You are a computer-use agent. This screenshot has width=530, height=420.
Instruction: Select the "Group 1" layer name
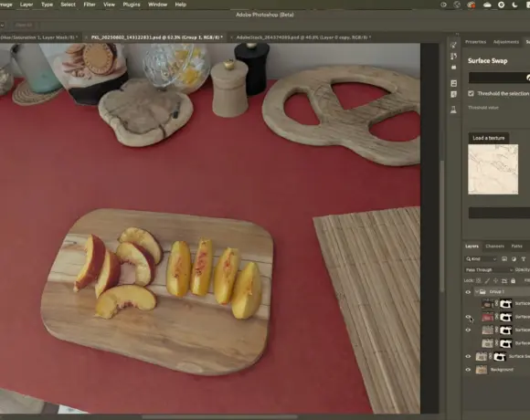[496, 291]
